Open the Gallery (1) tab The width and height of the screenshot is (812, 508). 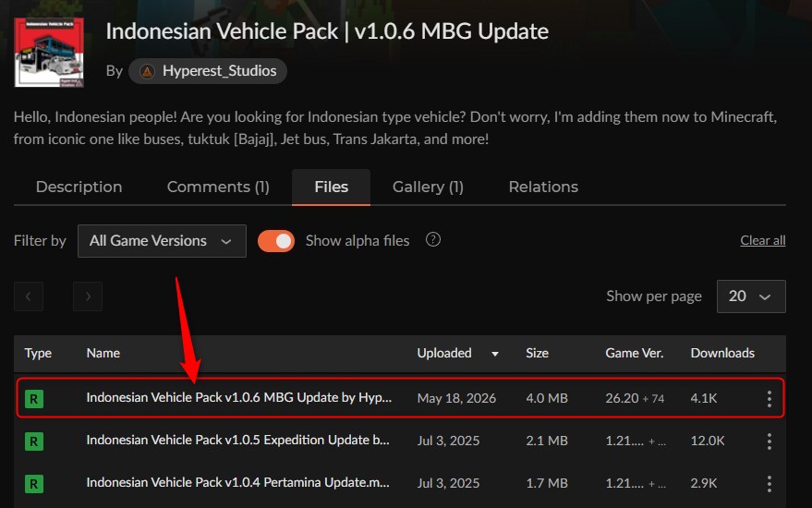(x=428, y=187)
